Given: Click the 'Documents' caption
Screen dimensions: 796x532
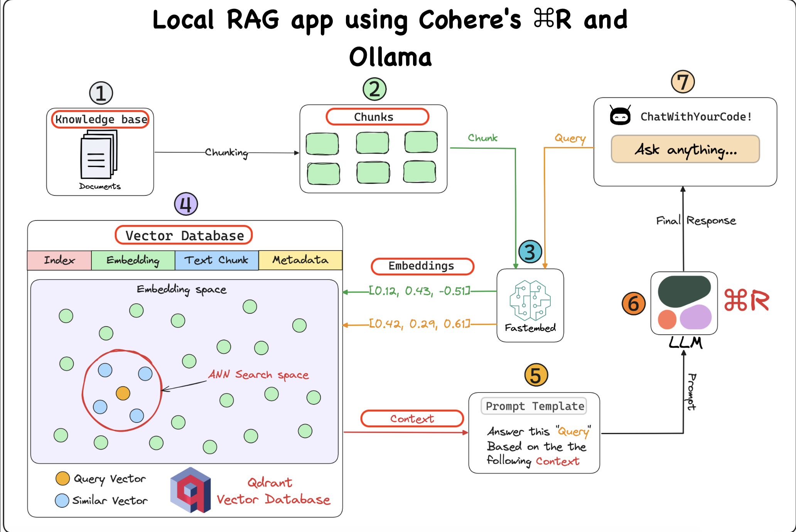Looking at the screenshot, I should click(100, 186).
